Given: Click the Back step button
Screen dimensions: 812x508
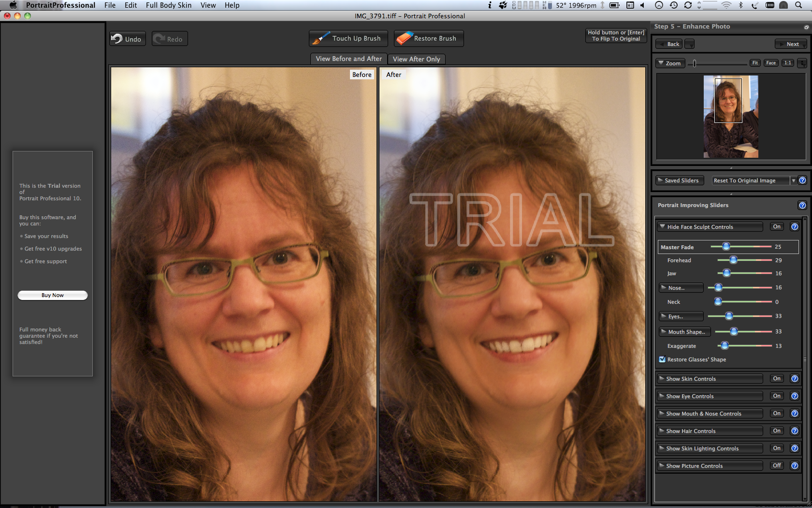Looking at the screenshot, I should click(669, 44).
